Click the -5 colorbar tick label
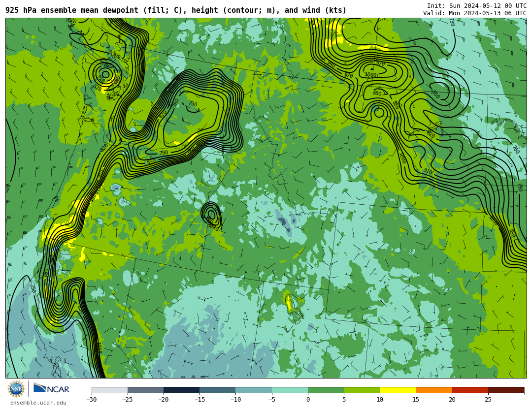Screen dimensions: 532x409 coord(271,400)
